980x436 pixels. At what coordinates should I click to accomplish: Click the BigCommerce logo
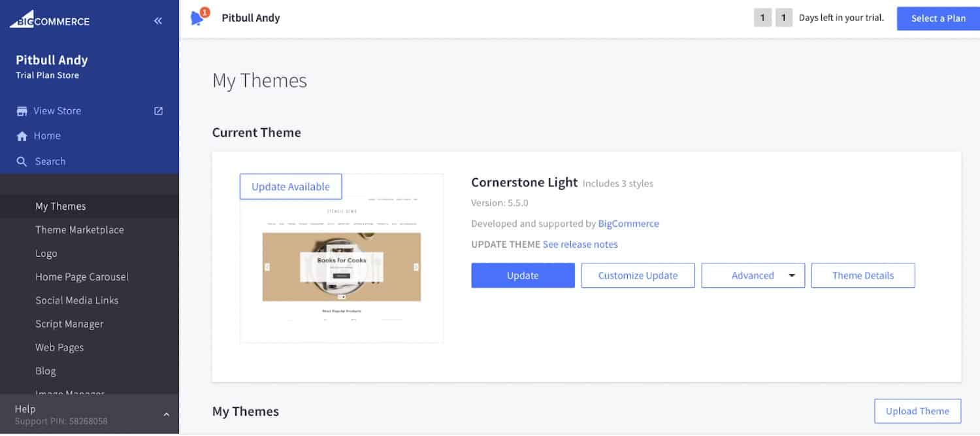(x=49, y=20)
